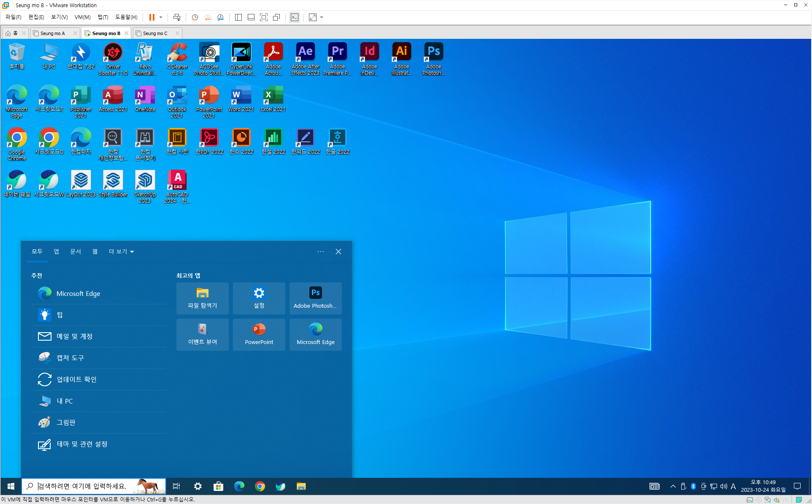812x504 pixels.
Task: Select 네이버 웨일 browser desktop icon
Action: click(16, 184)
